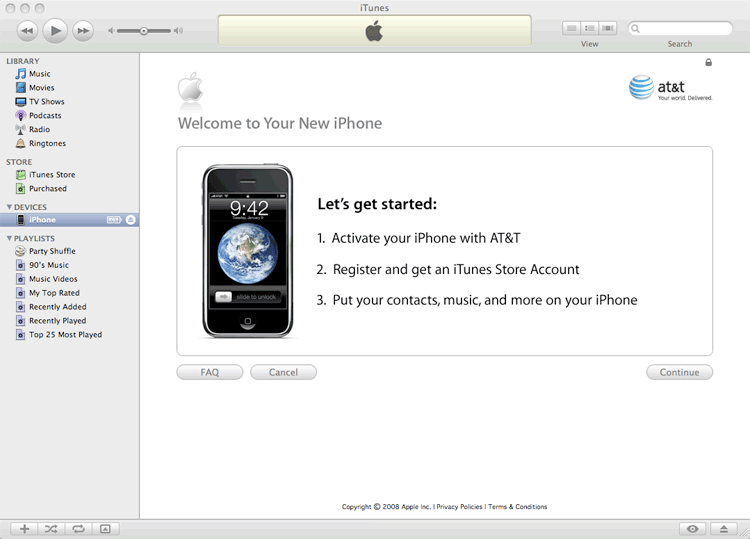Click the Search input field

tap(680, 29)
